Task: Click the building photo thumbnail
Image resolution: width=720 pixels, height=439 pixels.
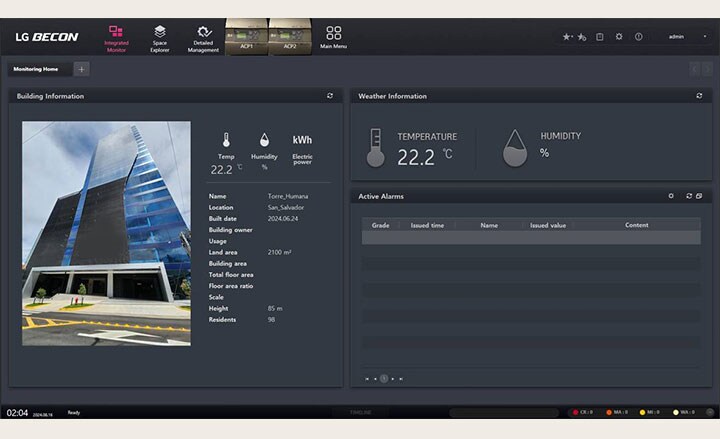Action: pyautogui.click(x=107, y=233)
